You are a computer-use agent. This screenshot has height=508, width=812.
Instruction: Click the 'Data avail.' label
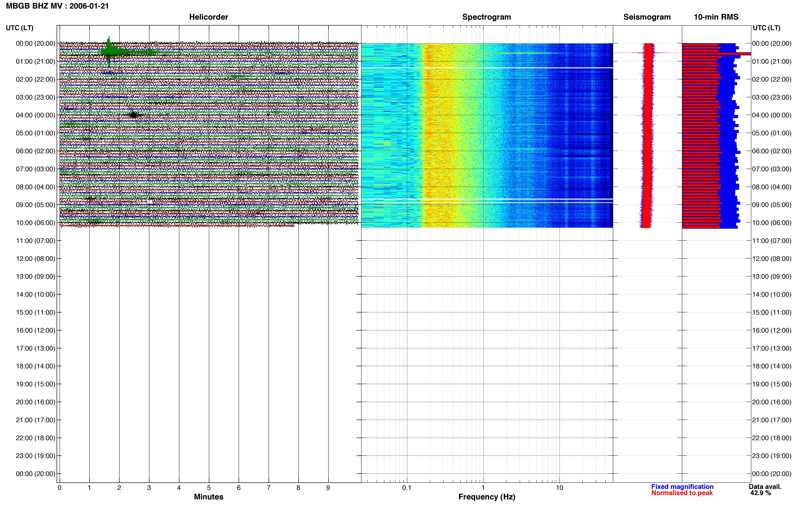pyautogui.click(x=765, y=486)
